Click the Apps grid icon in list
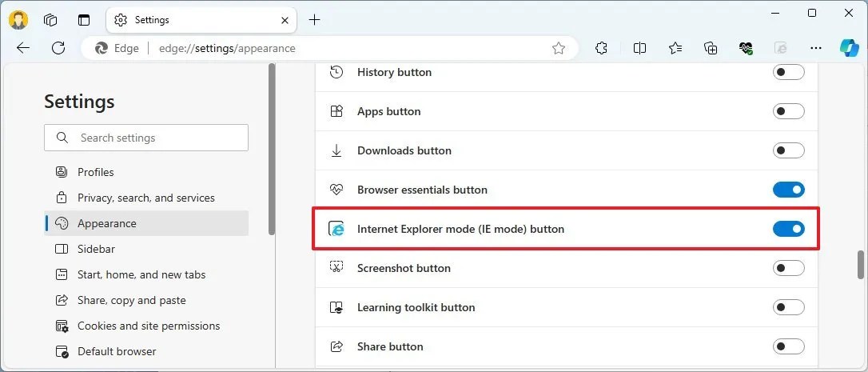Image resolution: width=868 pixels, height=372 pixels. coord(336,111)
